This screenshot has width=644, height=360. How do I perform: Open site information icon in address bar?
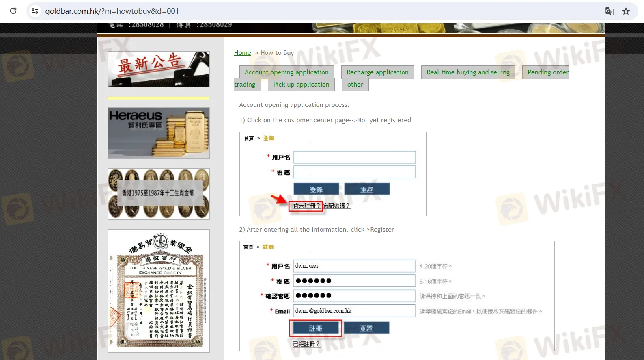pos(35,11)
